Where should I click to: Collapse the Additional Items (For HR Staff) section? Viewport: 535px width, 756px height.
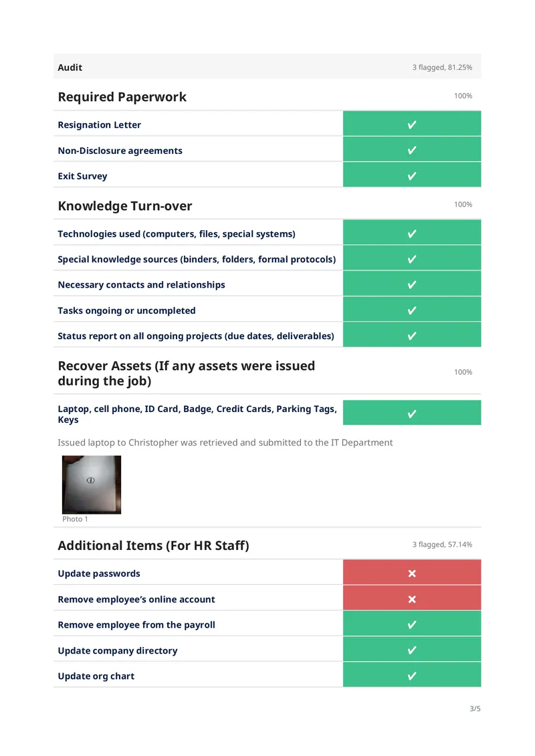153,545
